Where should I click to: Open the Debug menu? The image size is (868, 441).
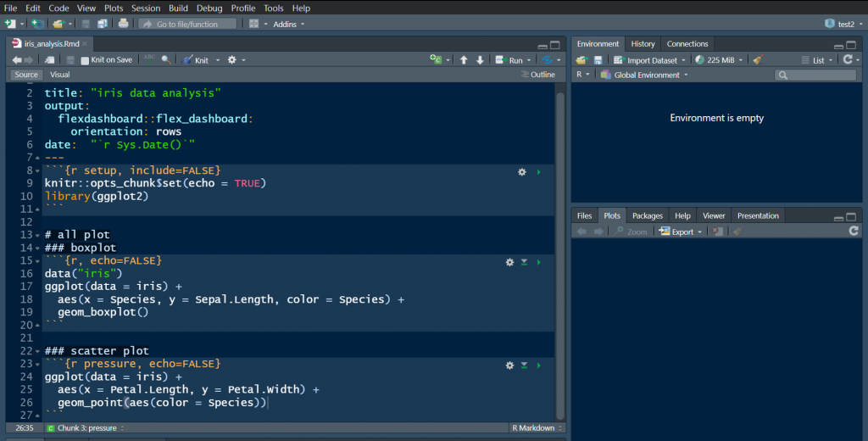(x=209, y=8)
